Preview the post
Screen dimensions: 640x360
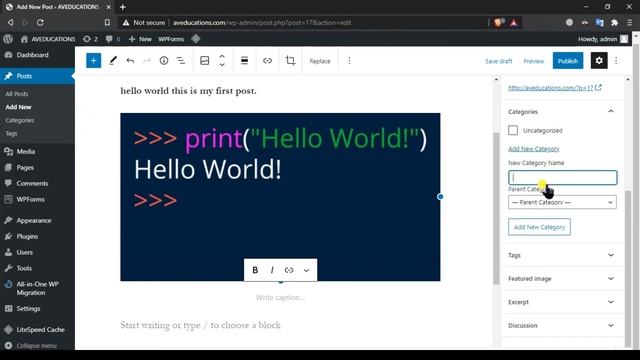[533, 61]
